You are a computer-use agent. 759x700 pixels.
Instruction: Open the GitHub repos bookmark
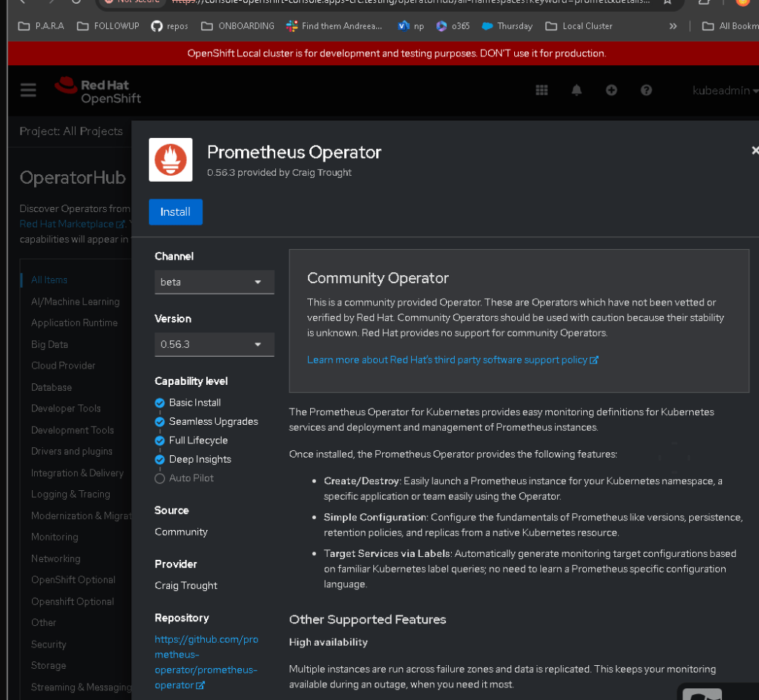169,26
